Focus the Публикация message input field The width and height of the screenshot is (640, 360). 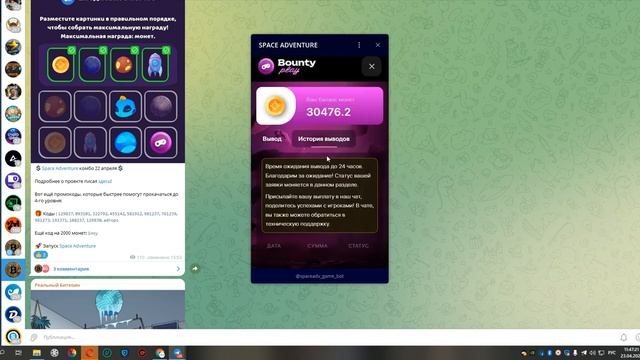coord(327,338)
